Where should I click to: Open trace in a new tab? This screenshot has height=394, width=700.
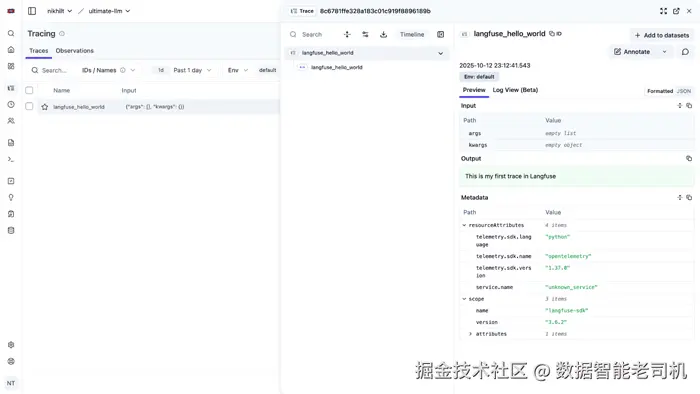point(676,11)
